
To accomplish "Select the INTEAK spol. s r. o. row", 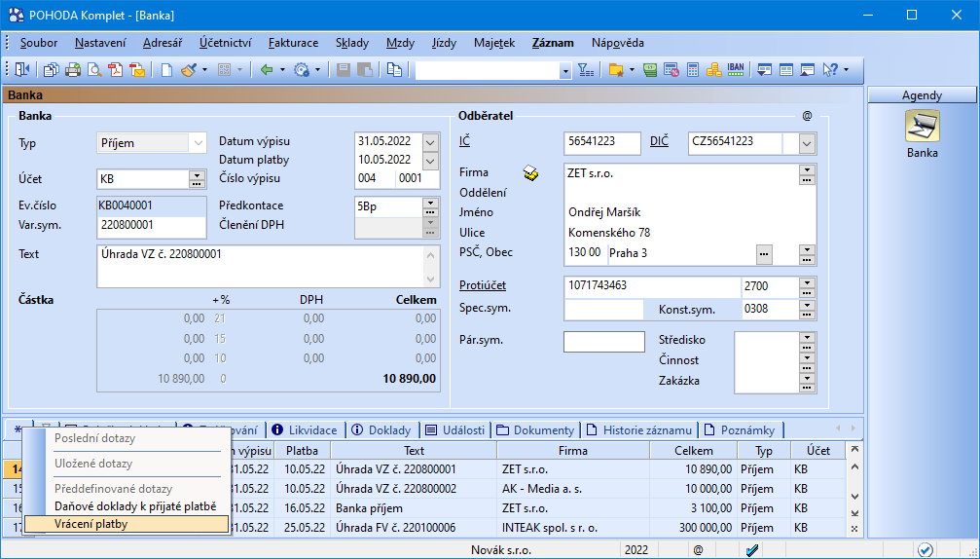I will 426,528.
